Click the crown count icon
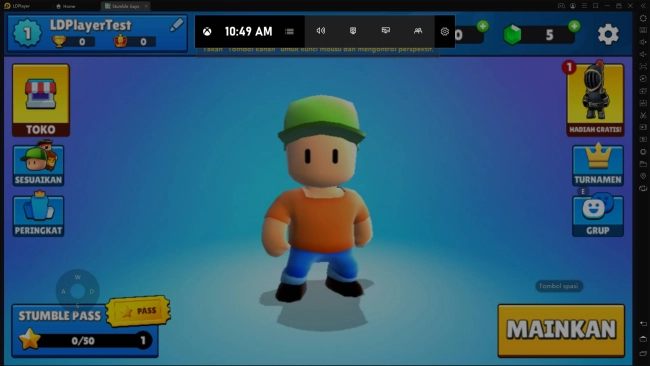 [x=121, y=41]
